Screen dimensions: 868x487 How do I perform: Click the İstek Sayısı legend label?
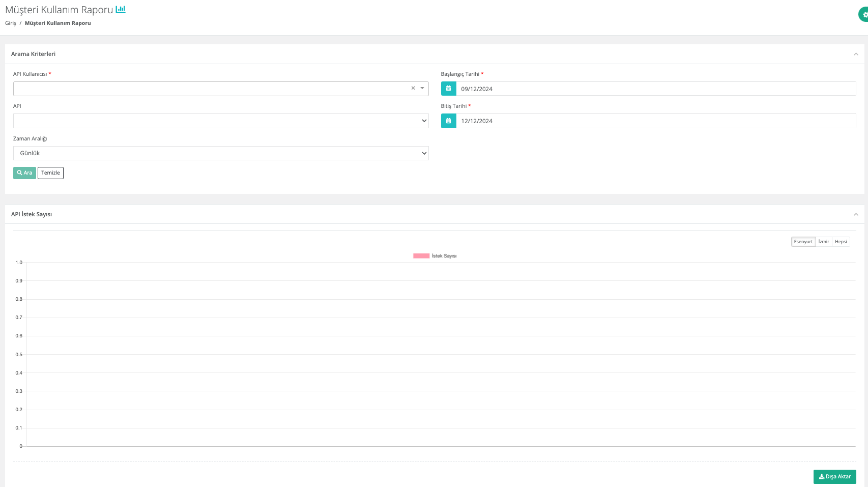click(444, 256)
